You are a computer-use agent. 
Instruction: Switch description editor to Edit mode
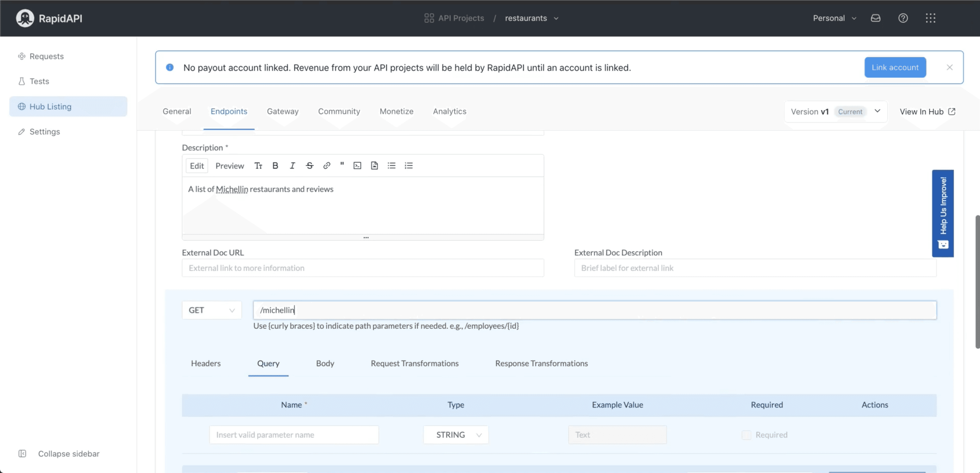pos(197,165)
